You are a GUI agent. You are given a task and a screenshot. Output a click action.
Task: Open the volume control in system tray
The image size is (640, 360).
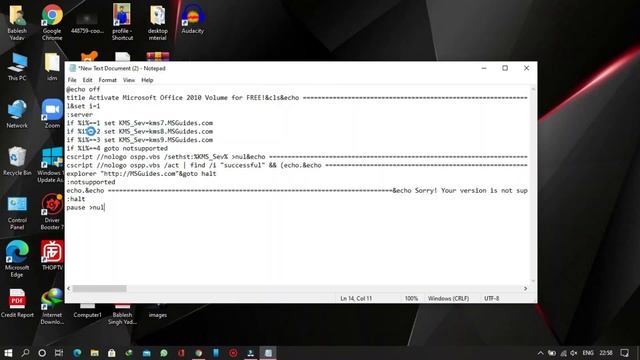[x=573, y=353]
